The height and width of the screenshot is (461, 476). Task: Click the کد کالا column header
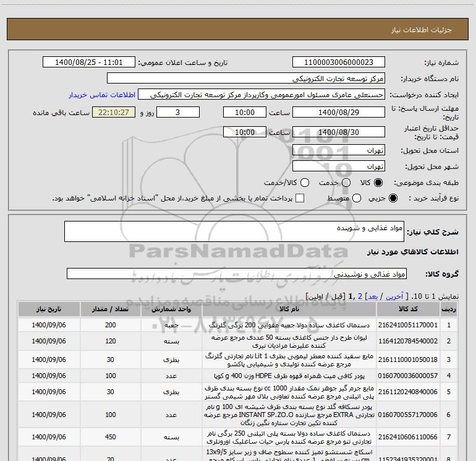[408, 309]
